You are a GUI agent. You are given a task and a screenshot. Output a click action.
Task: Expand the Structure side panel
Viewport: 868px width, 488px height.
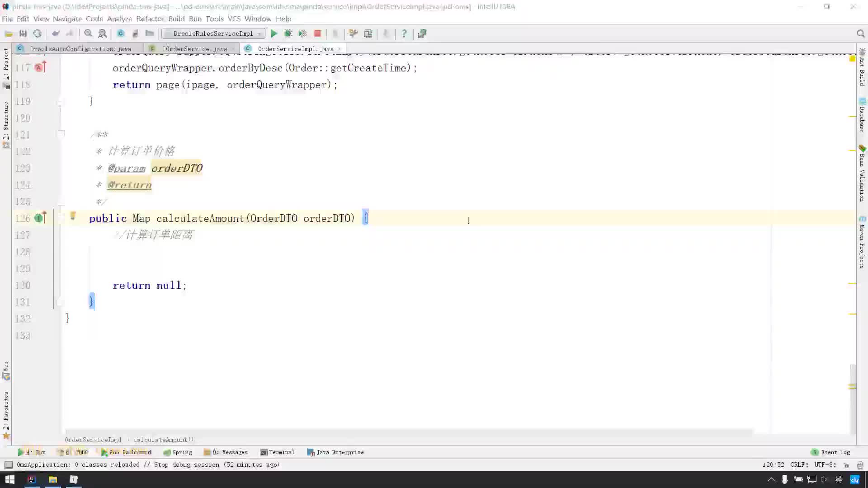pyautogui.click(x=6, y=125)
